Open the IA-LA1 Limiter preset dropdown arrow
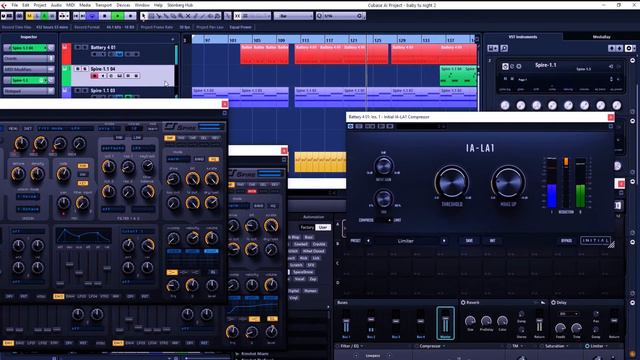640x360 pixels. 444,241
